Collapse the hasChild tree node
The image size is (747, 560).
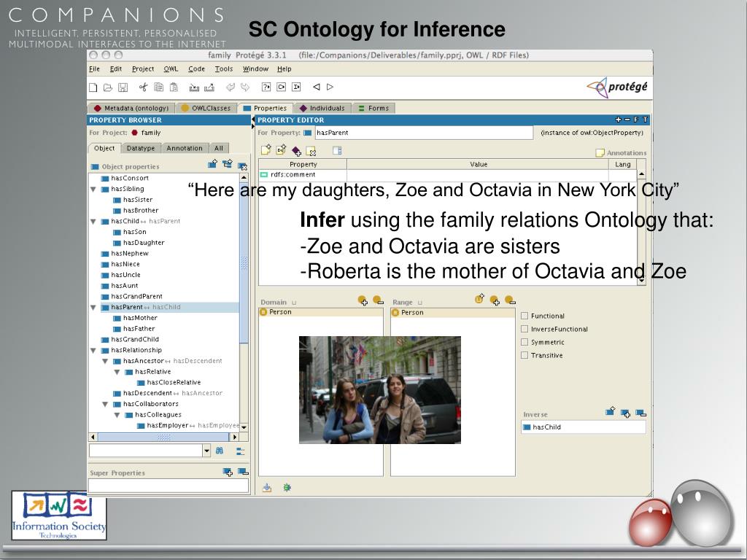(93, 222)
